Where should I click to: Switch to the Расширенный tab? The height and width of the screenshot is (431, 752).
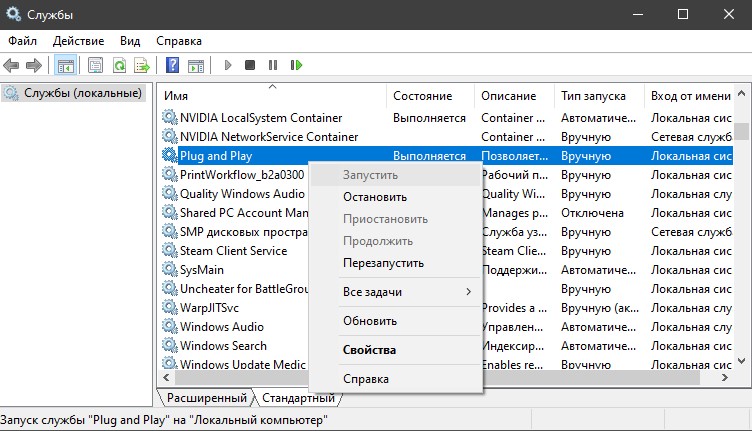click(207, 398)
